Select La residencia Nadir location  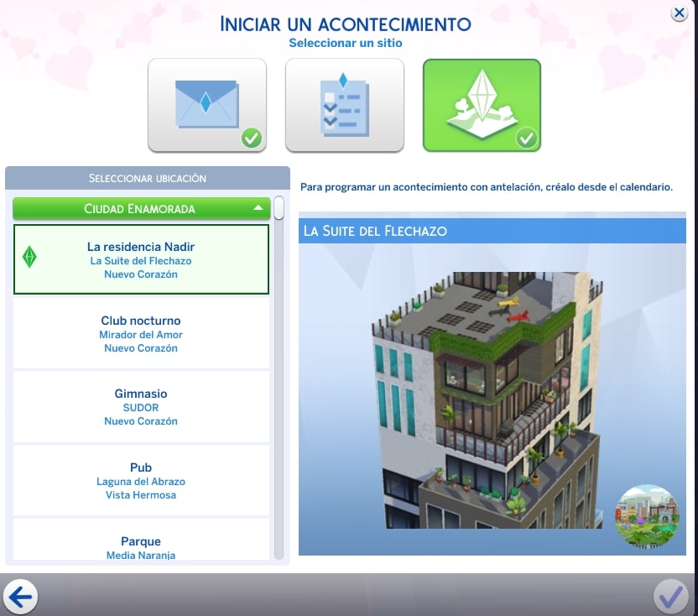[x=141, y=259]
